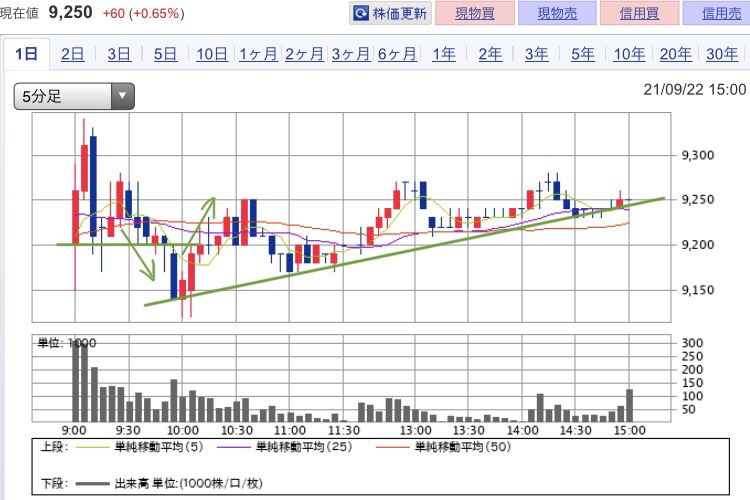Click the 出来高 volume legend entry
The height and width of the screenshot is (500, 750).
169,484
